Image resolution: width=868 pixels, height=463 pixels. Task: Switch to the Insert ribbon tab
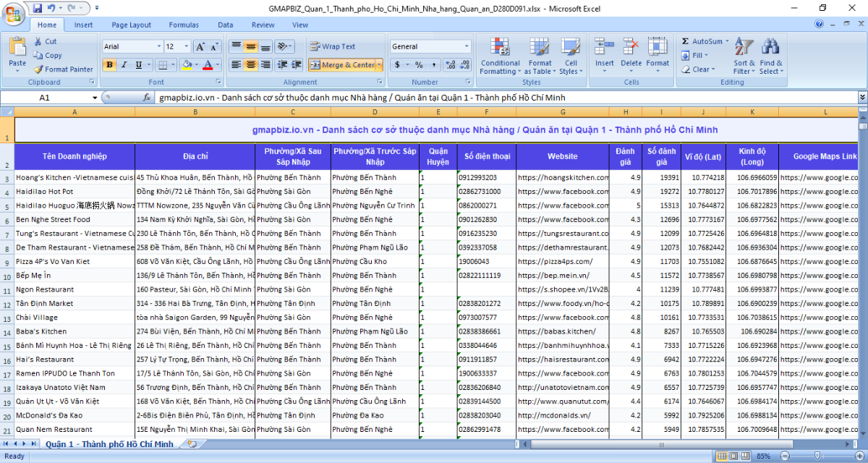coord(83,25)
